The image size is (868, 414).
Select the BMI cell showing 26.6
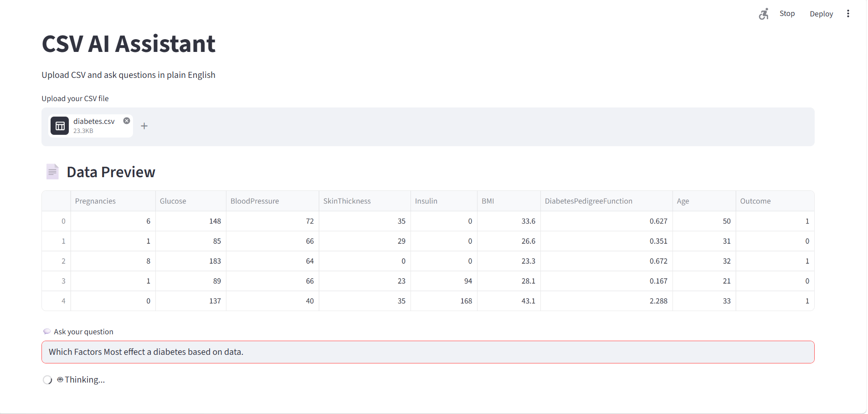pyautogui.click(x=509, y=241)
